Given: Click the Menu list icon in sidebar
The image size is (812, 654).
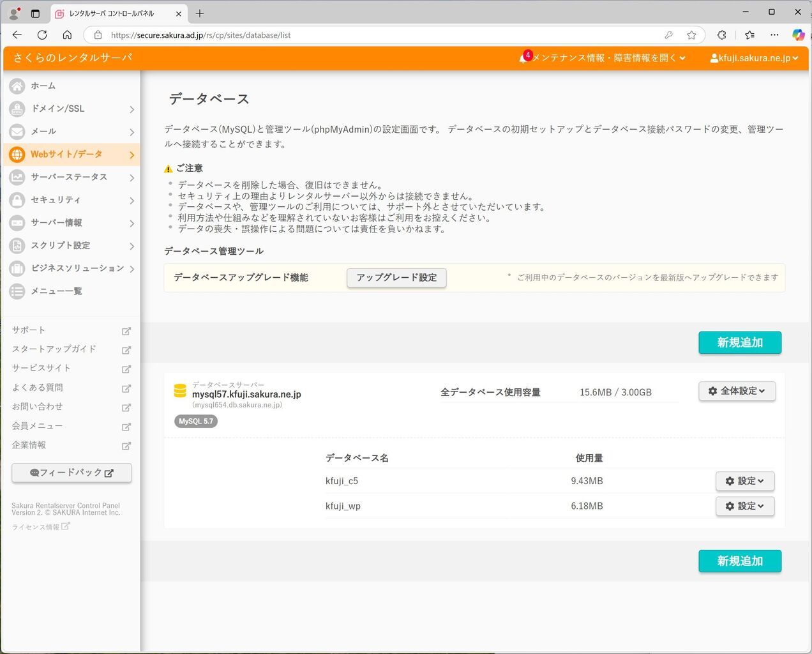Looking at the screenshot, I should coord(17,291).
